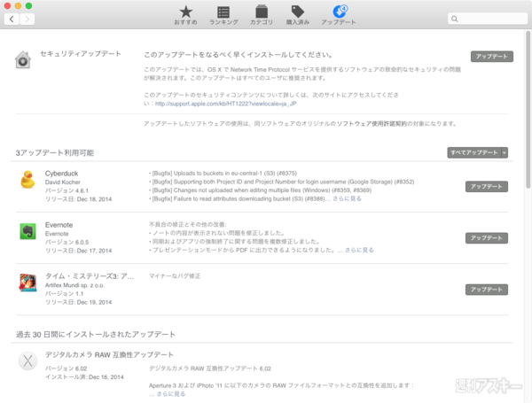Minimize the window with yellow button
This screenshot has width=532, height=403.
[19, 6]
